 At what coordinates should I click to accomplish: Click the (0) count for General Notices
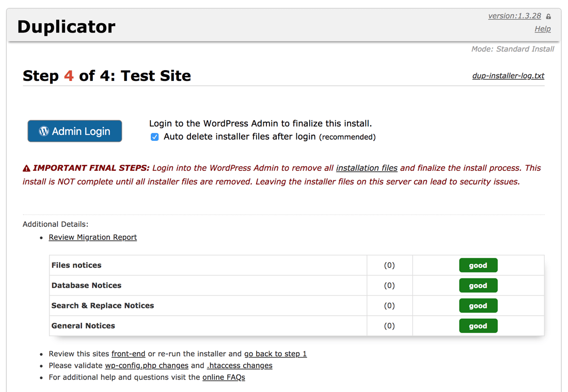(x=389, y=326)
